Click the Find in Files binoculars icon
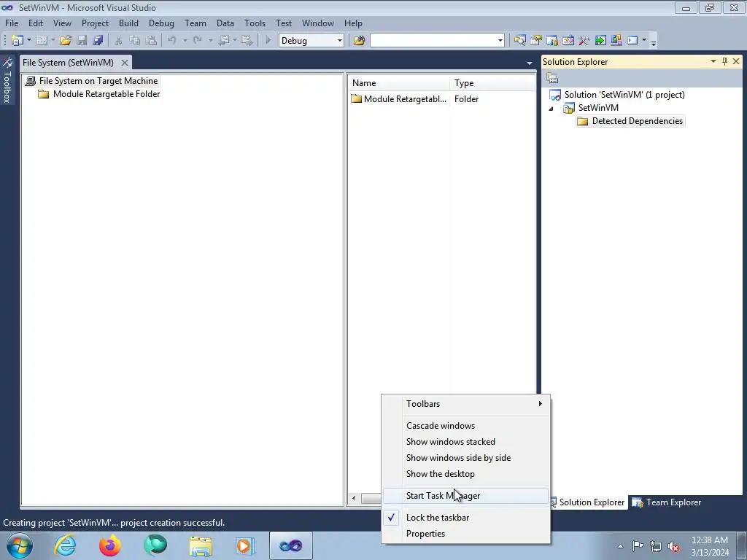Image resolution: width=747 pixels, height=560 pixels. 359,41
